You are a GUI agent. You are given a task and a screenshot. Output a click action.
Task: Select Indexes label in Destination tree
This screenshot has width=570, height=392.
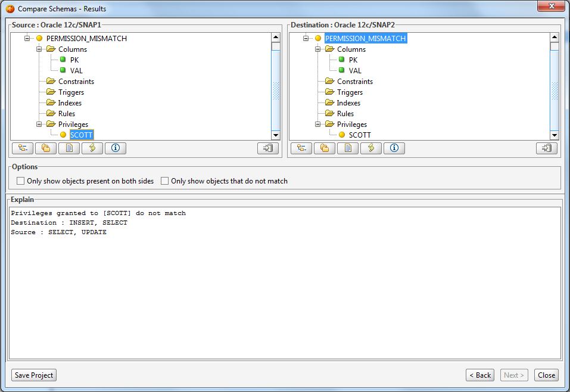pos(348,103)
